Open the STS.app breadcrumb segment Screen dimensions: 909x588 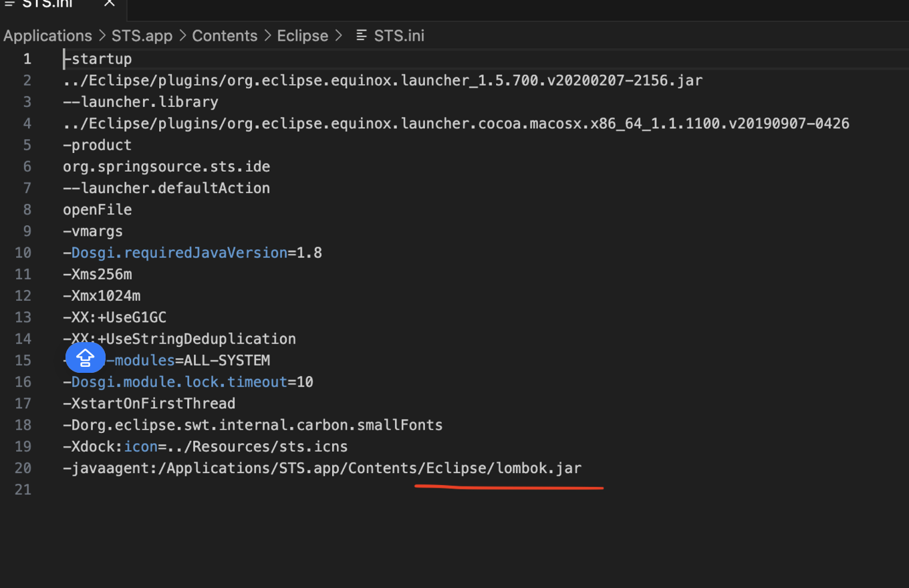click(x=142, y=35)
